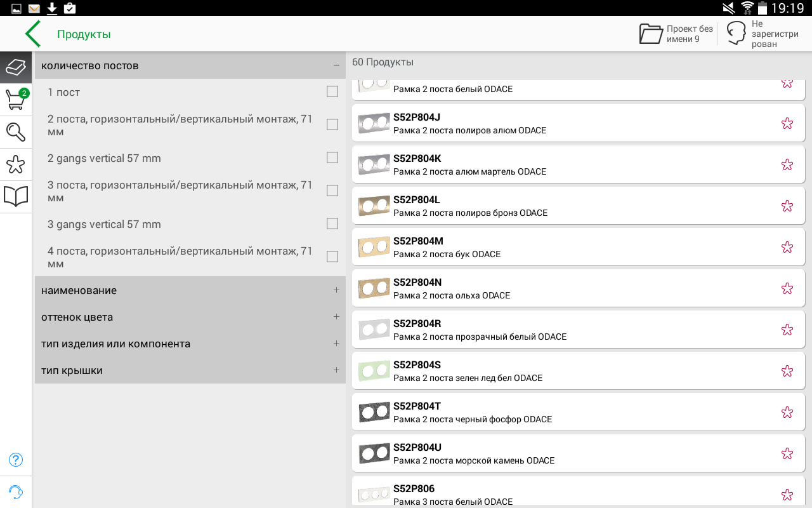Select thumbnail of S52P804U stone frame
The height and width of the screenshot is (508, 812).
point(374,453)
